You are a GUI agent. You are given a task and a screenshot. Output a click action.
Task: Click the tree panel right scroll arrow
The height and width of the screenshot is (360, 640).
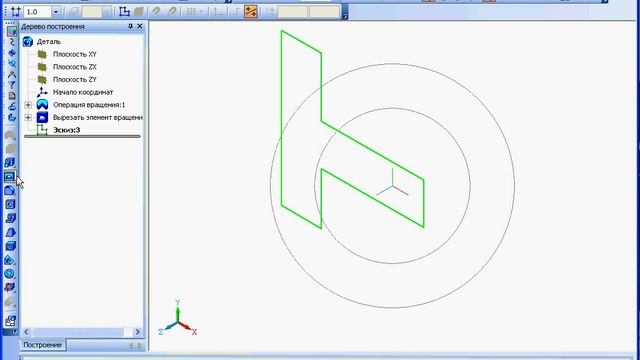coord(138,332)
